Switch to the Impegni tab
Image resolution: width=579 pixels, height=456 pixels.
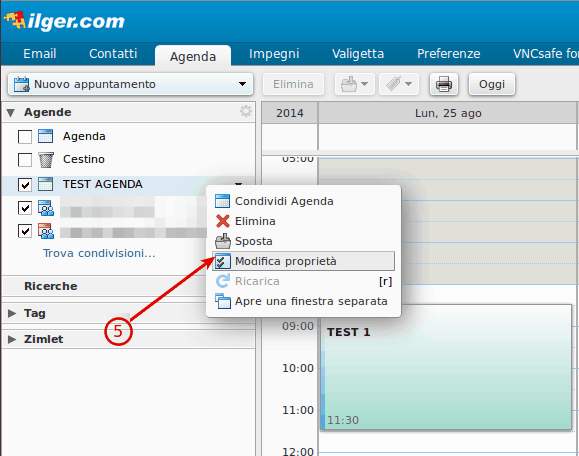point(274,54)
